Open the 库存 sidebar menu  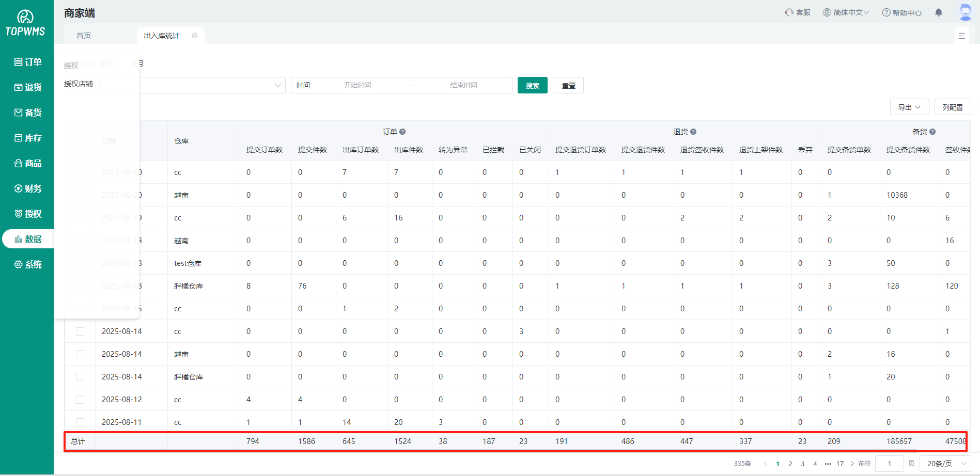pos(28,138)
